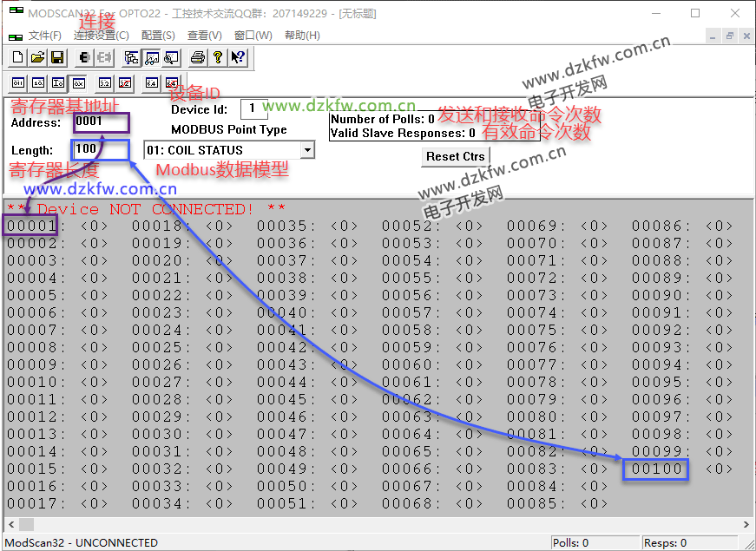Screen dimensions: 756x551
Task: Click the yellow question mark Help icon
Action: 217,58
